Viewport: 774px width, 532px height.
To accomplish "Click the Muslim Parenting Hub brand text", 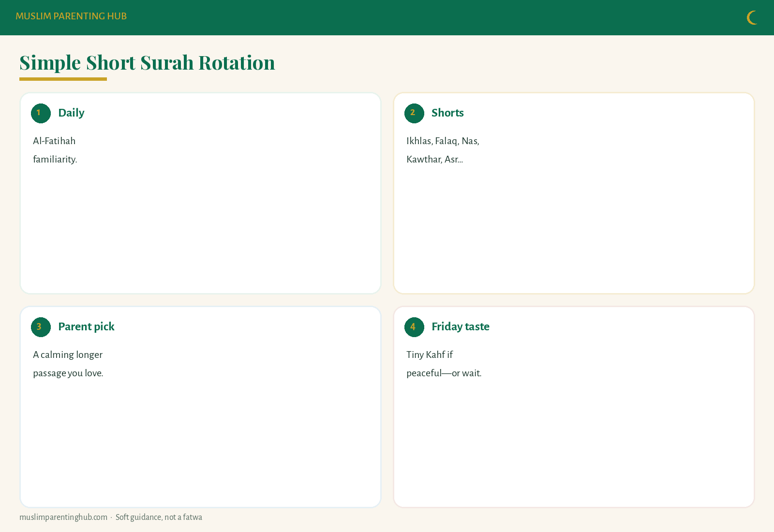I will pos(71,16).
